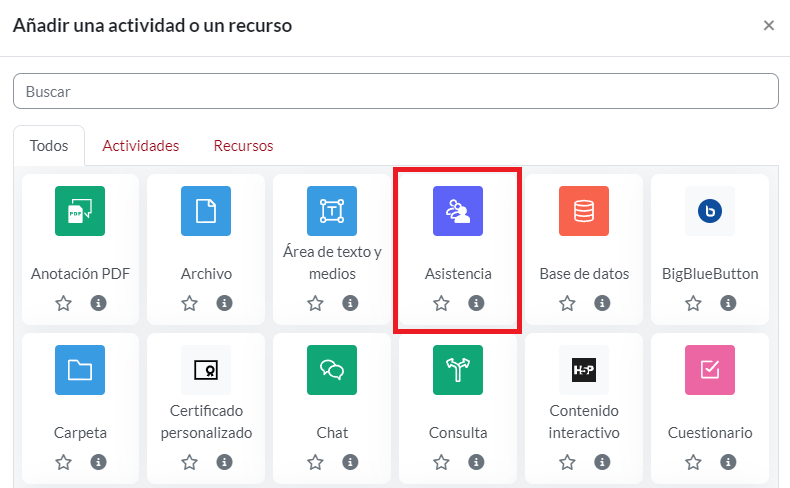Screen dimensions: 790x488
Task: Choose the Consulta activity icon
Action: [458, 370]
